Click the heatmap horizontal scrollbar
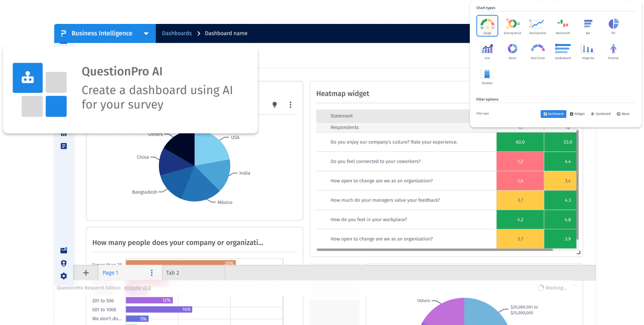The image size is (644, 325). click(x=435, y=250)
